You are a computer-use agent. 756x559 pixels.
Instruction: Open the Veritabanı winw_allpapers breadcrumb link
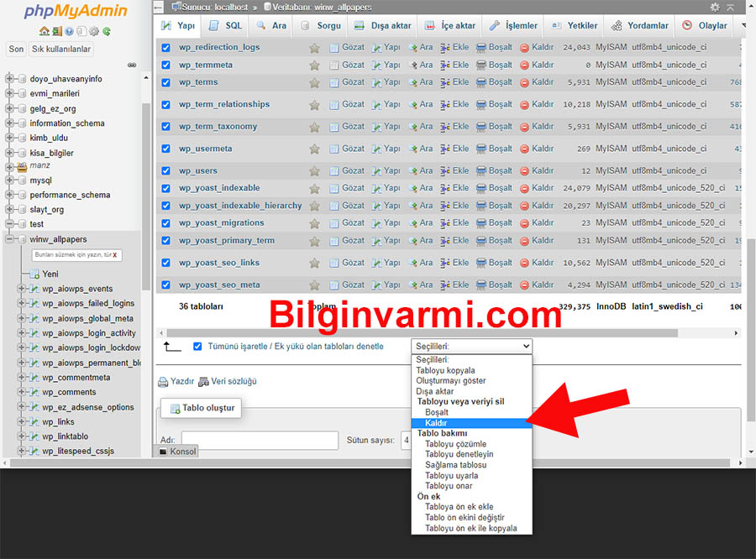(318, 8)
